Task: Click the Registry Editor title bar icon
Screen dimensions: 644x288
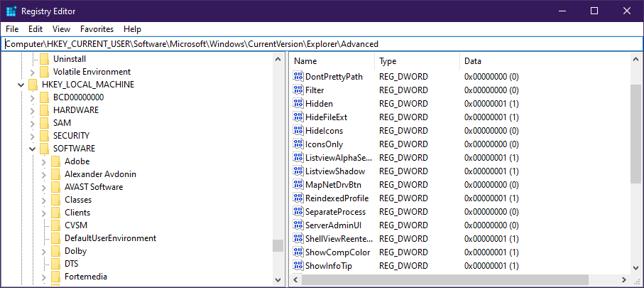Action: (11, 11)
